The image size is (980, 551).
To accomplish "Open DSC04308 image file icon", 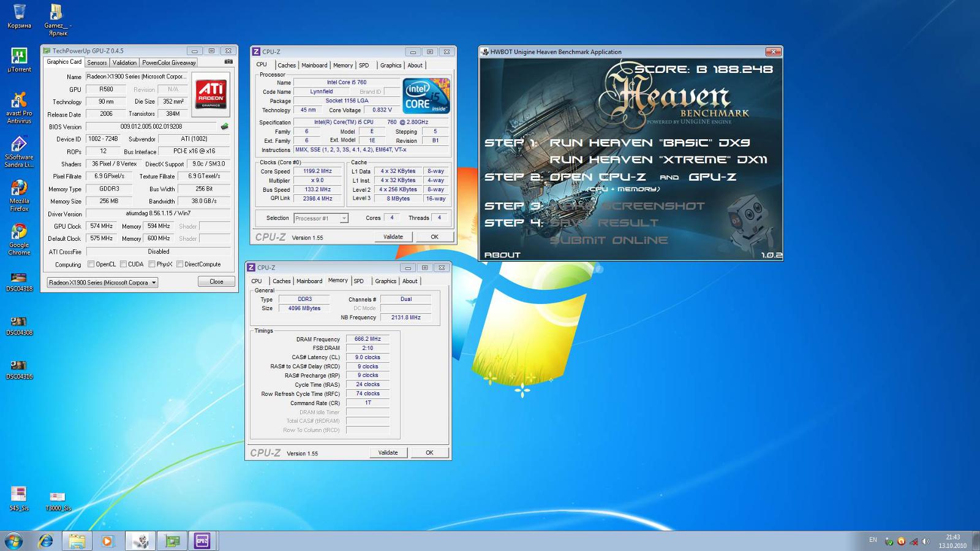I will [19, 326].
